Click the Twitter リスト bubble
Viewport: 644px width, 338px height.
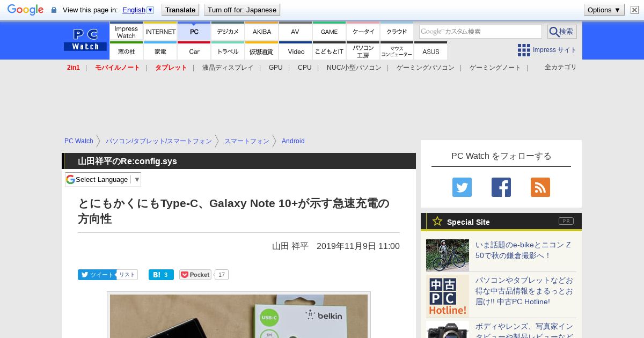[127, 275]
